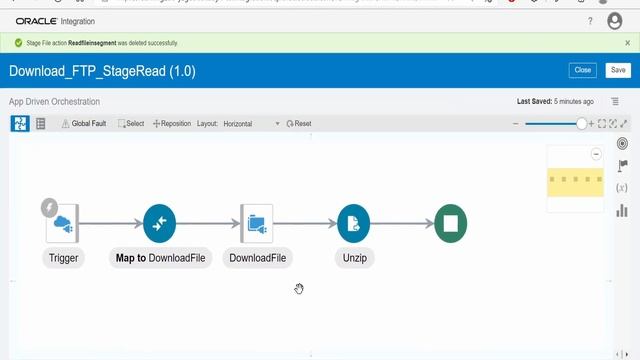Open the Layout Horizontal dropdown
Screen dimensions: 640x360
tap(251, 124)
